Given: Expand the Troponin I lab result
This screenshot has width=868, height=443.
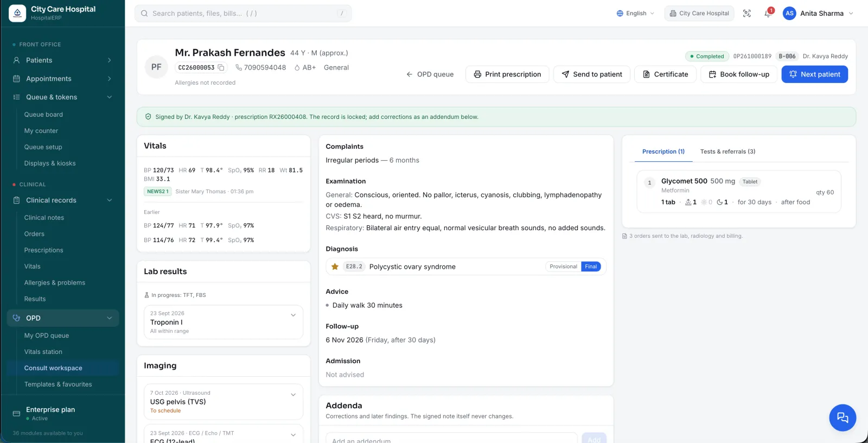Looking at the screenshot, I should coord(293,315).
